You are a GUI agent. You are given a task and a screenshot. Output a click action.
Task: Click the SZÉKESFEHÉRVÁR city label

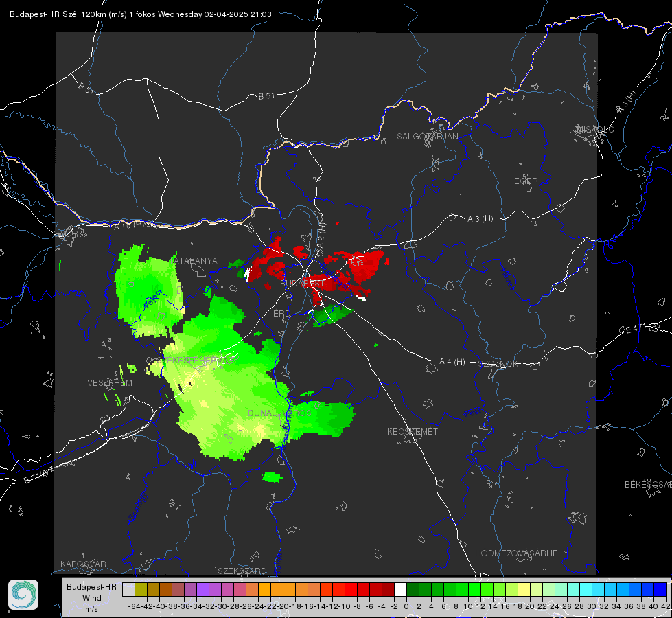pos(196,360)
